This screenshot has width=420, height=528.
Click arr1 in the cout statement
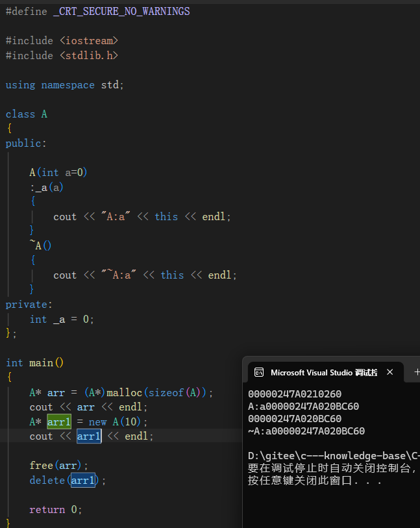89,436
